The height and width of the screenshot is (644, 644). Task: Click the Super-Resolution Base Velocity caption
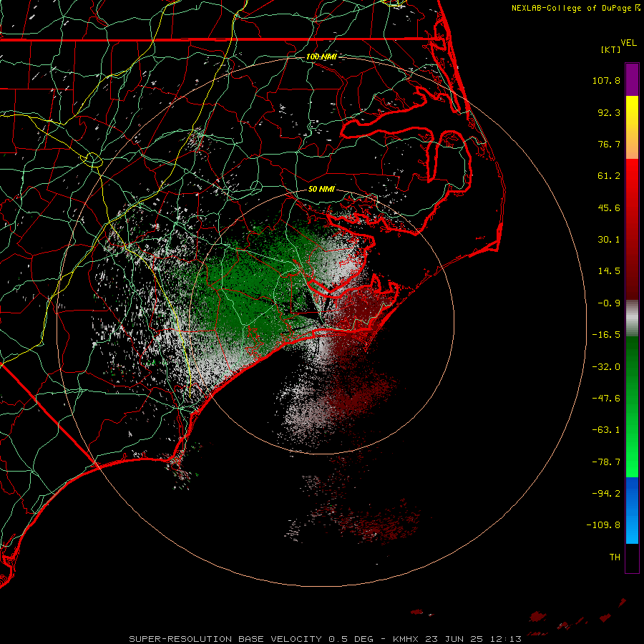326,639
